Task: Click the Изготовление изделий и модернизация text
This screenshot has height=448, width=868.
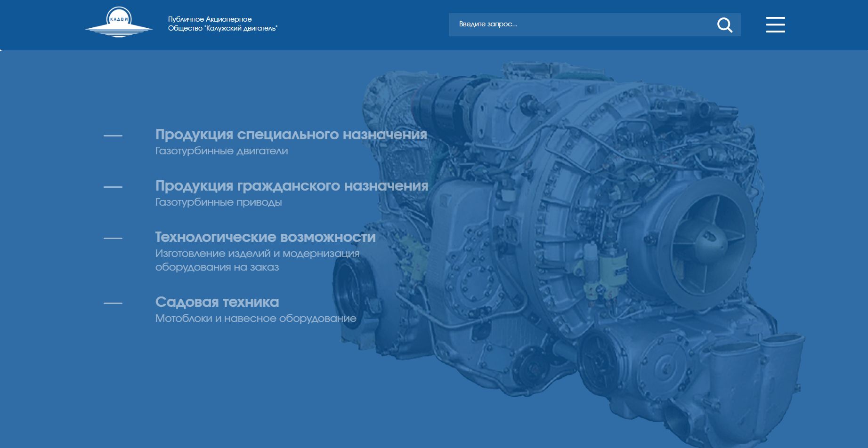Action: click(257, 254)
